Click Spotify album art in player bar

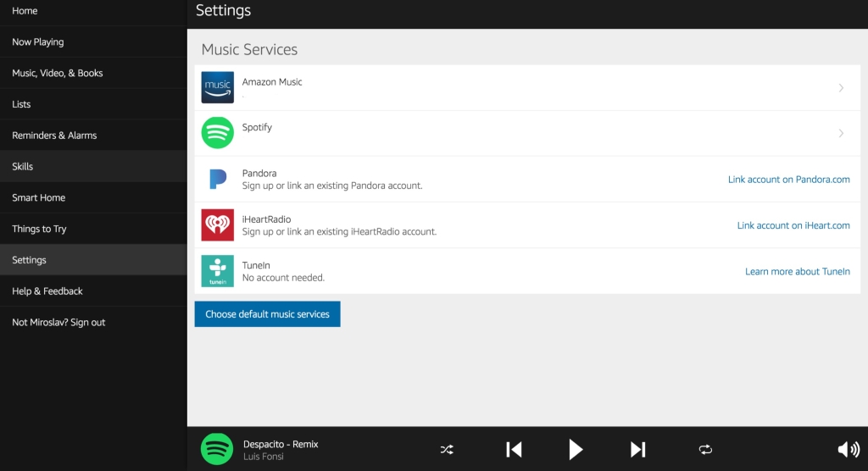pyautogui.click(x=217, y=449)
